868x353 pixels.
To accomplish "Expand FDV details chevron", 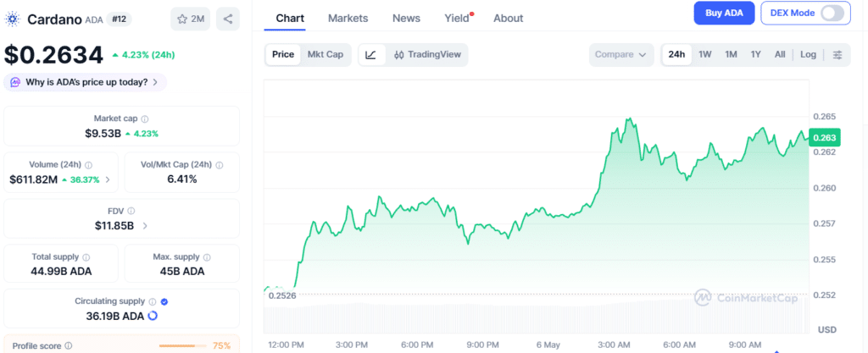I will (x=145, y=225).
